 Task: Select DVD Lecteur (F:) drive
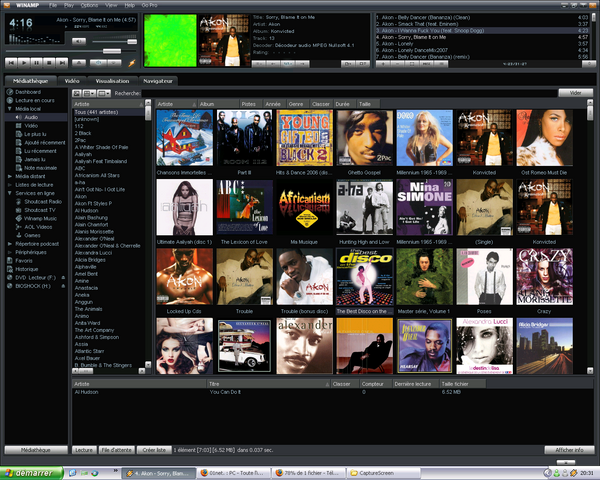point(31,277)
